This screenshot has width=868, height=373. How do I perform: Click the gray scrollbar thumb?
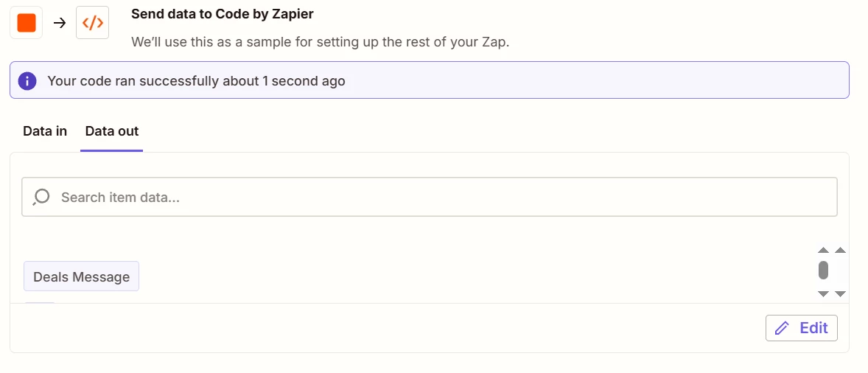(823, 270)
